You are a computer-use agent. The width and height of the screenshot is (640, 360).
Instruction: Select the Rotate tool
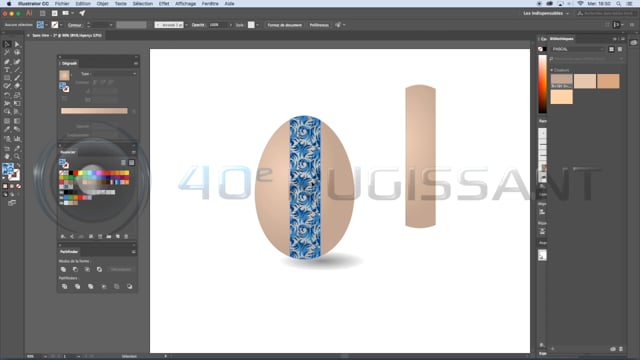[7, 95]
